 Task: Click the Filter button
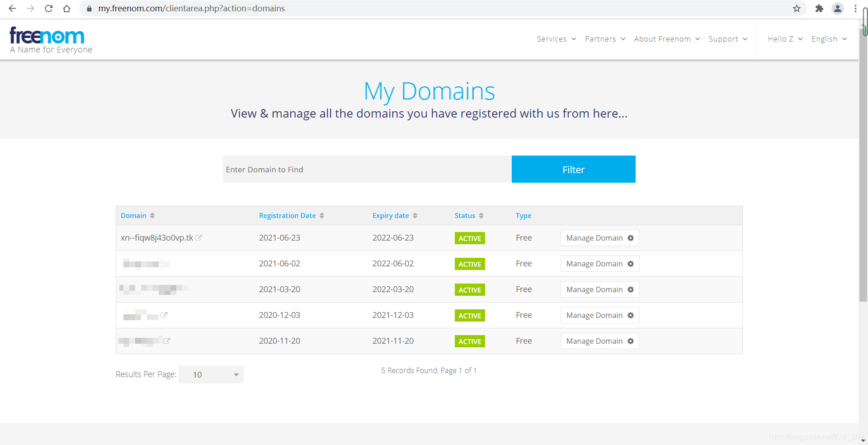(x=574, y=169)
